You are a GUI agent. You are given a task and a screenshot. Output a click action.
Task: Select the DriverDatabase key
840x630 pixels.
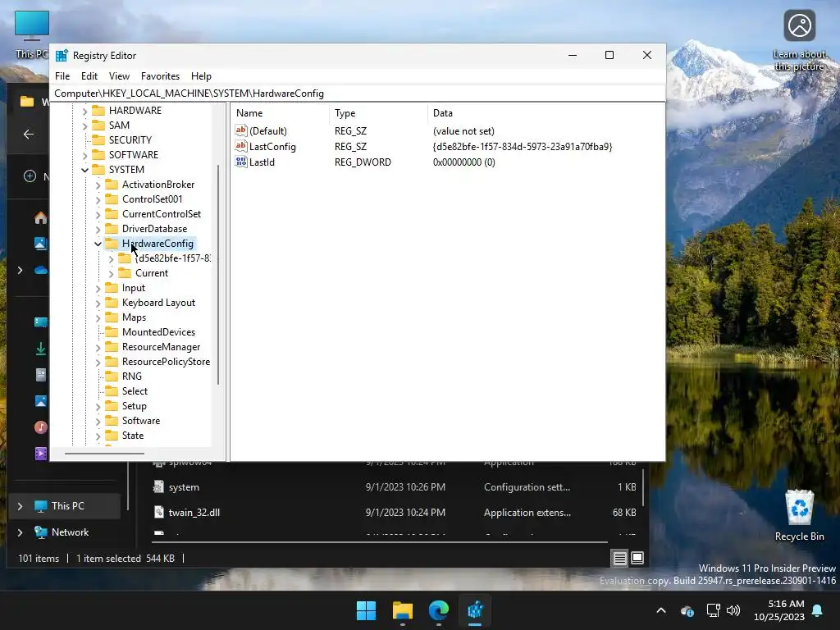pyautogui.click(x=154, y=229)
